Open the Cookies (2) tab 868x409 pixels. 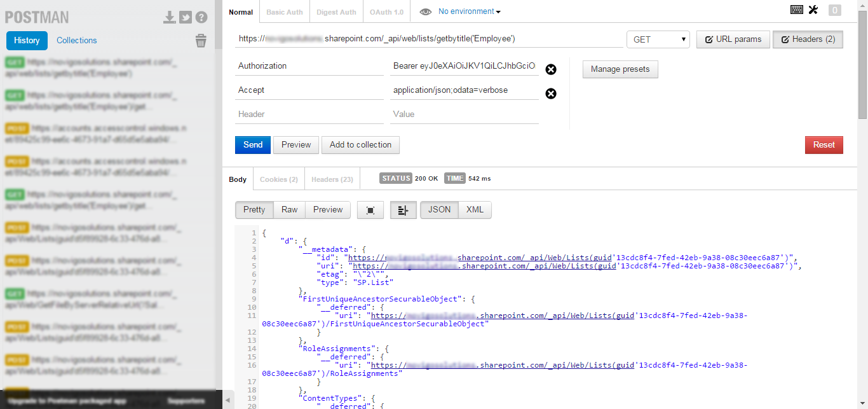point(278,179)
